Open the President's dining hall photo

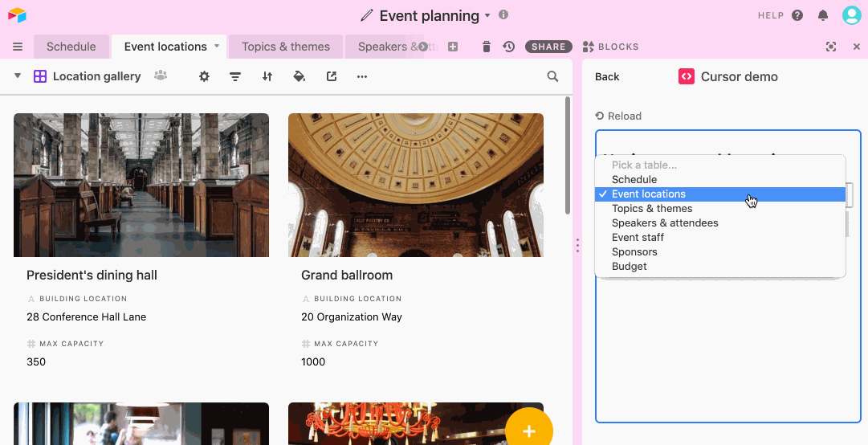141,185
